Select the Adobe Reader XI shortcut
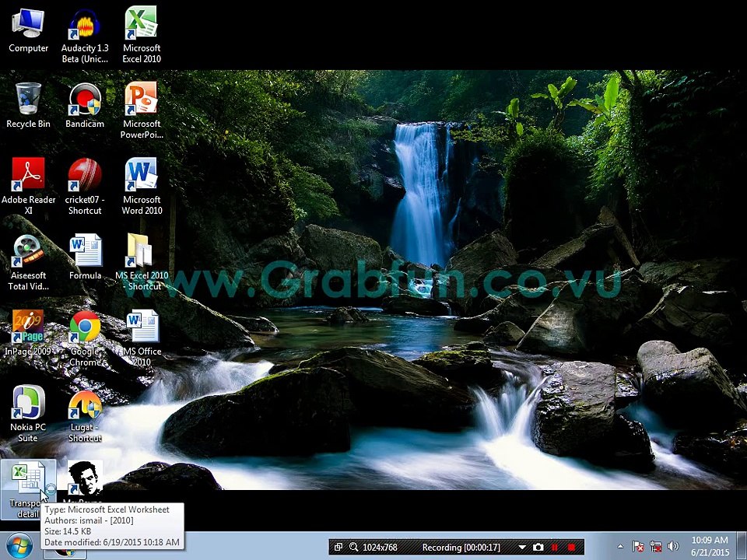Image resolution: width=747 pixels, height=560 pixels. pyautogui.click(x=28, y=187)
